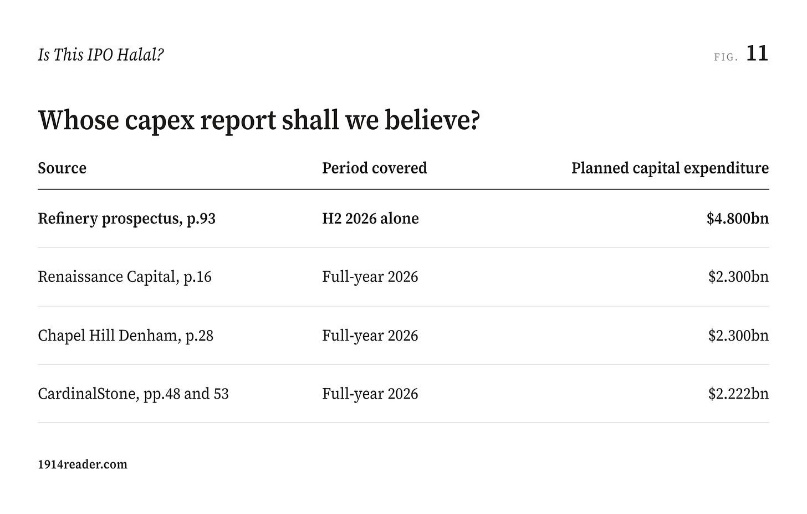Select the Refinery prospectus, p.93 row
Screen dimensions: 807x514
(x=404, y=219)
